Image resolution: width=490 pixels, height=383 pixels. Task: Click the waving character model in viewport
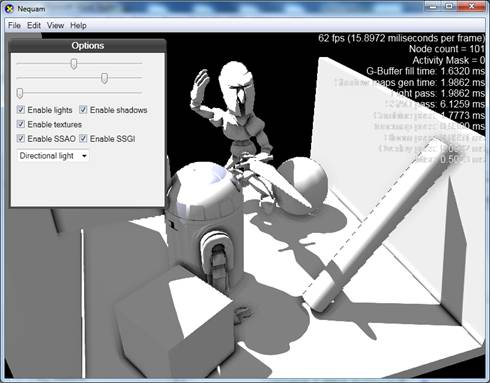click(233, 113)
